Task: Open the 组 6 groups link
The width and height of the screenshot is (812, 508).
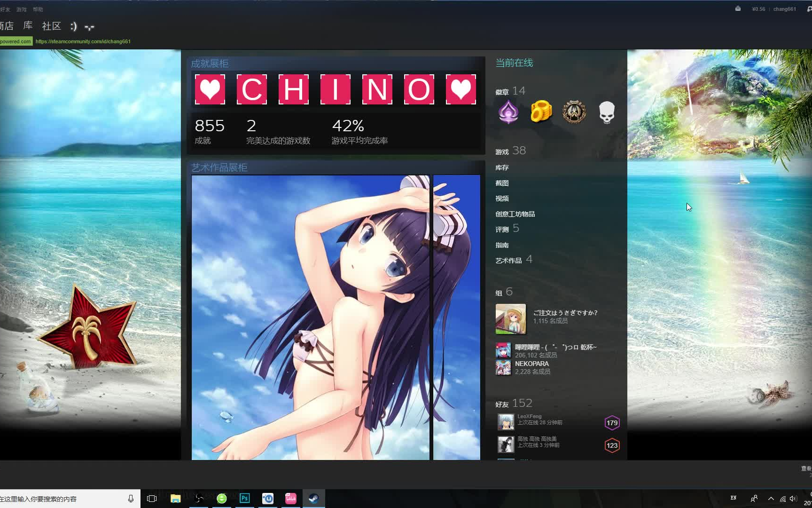Action: click(x=504, y=292)
